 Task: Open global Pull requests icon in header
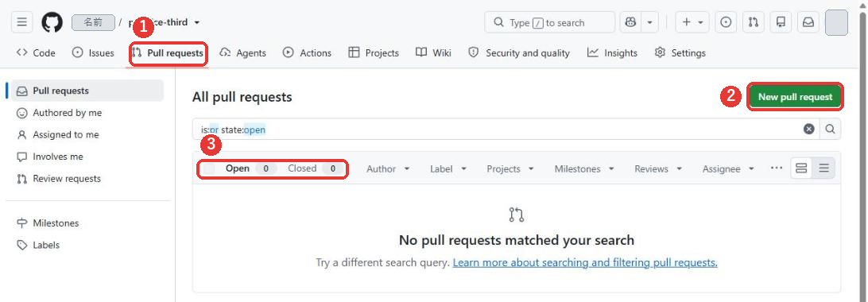(x=754, y=23)
